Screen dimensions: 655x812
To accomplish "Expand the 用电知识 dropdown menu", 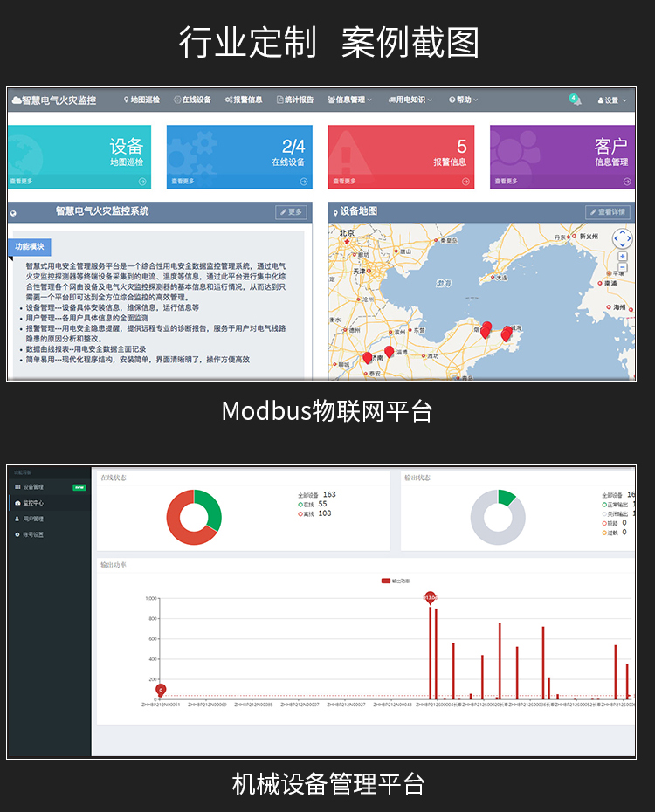I will click(x=410, y=100).
